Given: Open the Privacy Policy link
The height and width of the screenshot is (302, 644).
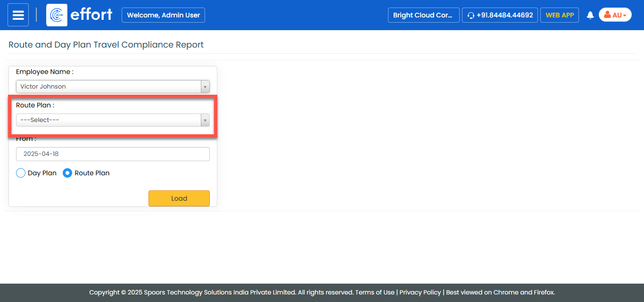Looking at the screenshot, I should [420, 293].
